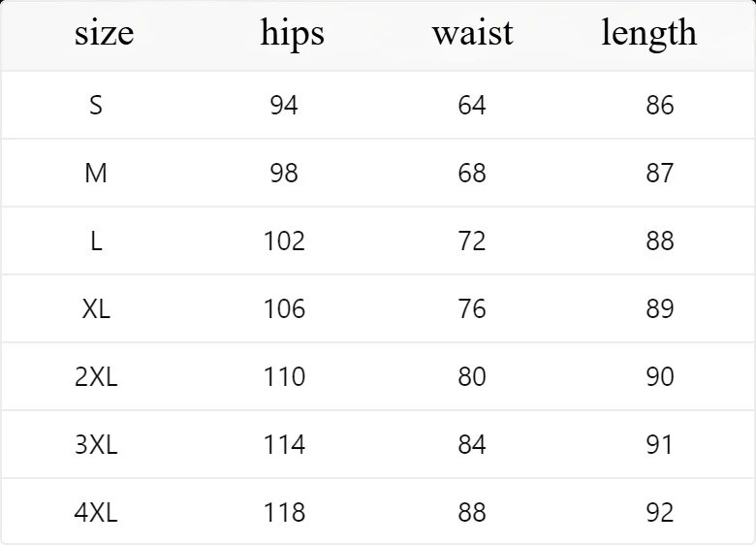Select the L size cell
Viewport: 756px width, 545px height.
95,240
